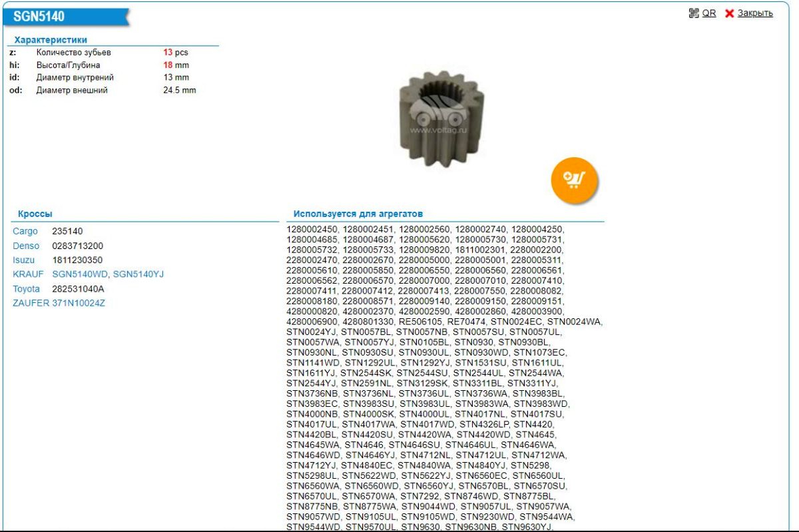This screenshot has width=799, height=532.
Task: Click unit number STN0930
Action: click(474, 343)
